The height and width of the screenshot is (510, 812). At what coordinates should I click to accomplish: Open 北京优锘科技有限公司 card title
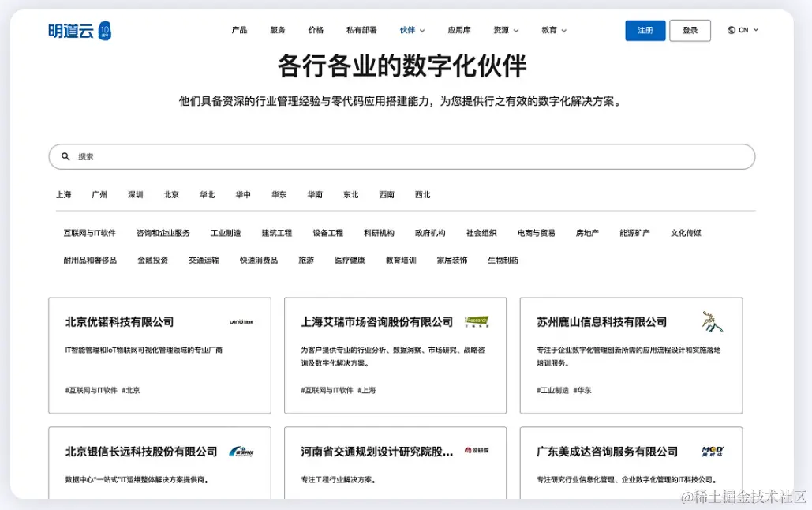tap(120, 322)
